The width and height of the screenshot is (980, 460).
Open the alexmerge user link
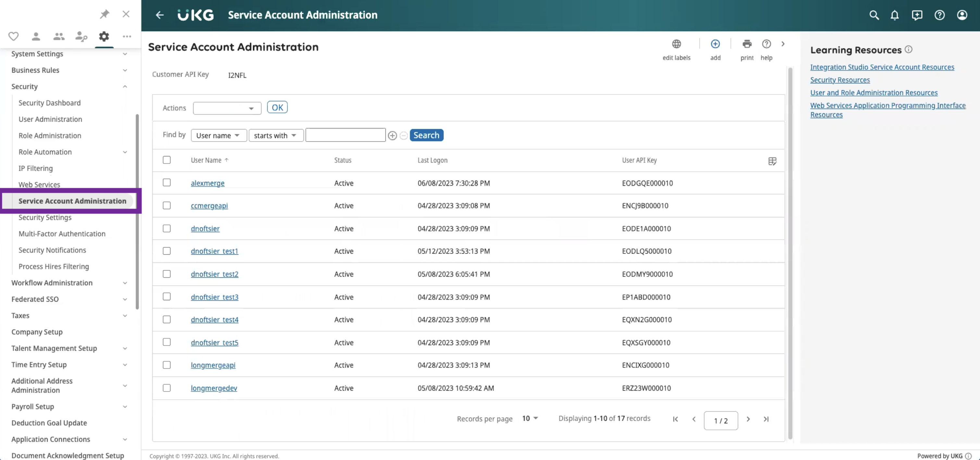click(207, 183)
